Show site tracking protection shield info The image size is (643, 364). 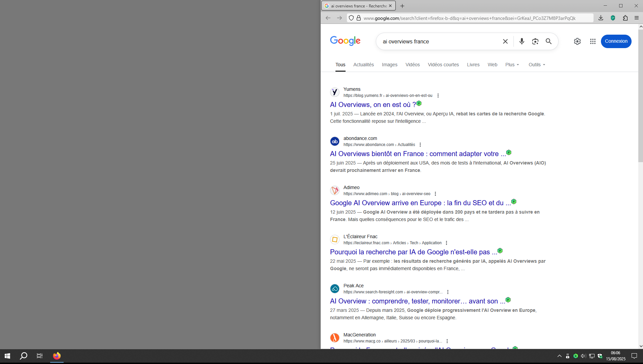point(351,18)
